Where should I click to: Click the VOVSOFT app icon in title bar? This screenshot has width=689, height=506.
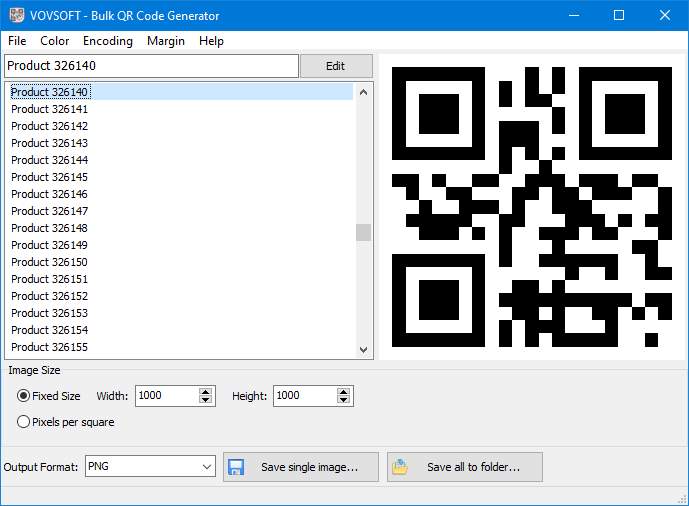point(15,16)
